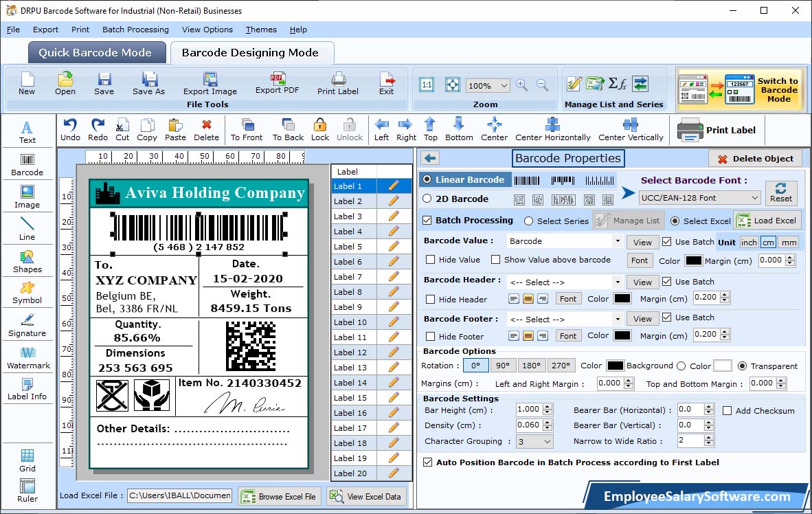Send object To Back
812x514 pixels.
pos(288,130)
